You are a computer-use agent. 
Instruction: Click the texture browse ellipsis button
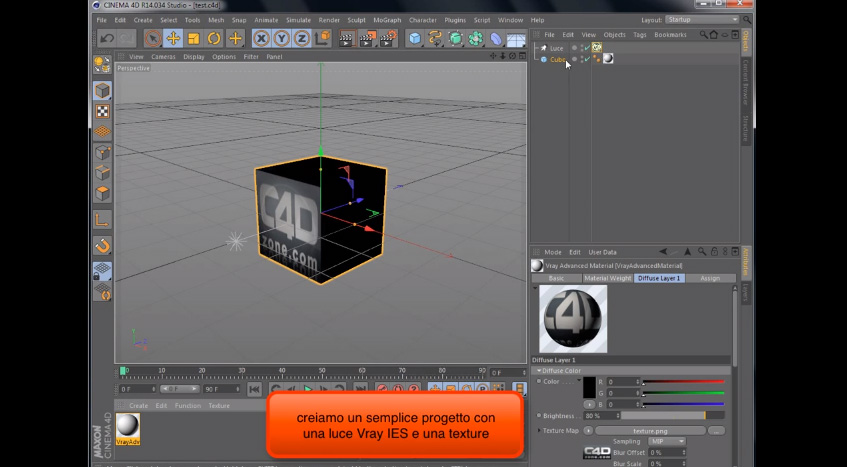716,431
